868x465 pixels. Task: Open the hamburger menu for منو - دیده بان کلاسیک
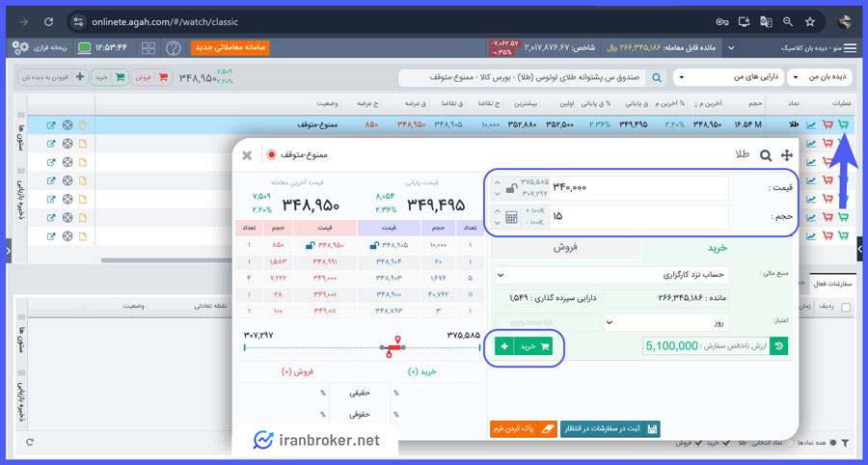coord(849,48)
